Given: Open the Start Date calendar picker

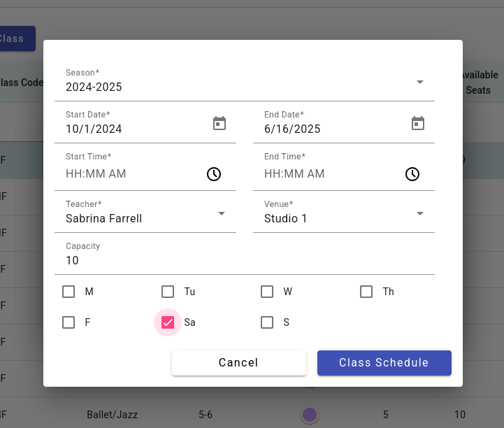Looking at the screenshot, I should [x=219, y=124].
